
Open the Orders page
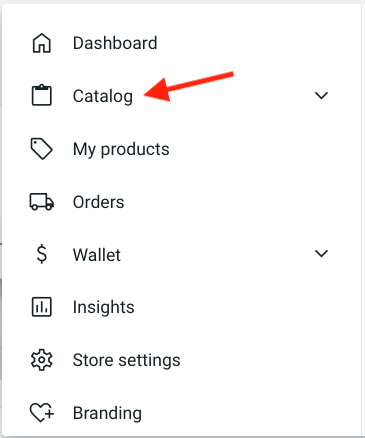pyautogui.click(x=98, y=202)
